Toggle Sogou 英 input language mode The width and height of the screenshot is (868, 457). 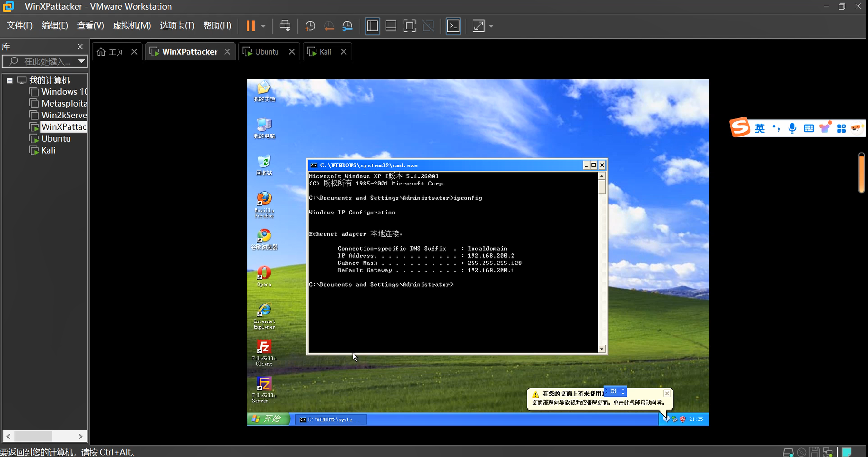click(760, 128)
